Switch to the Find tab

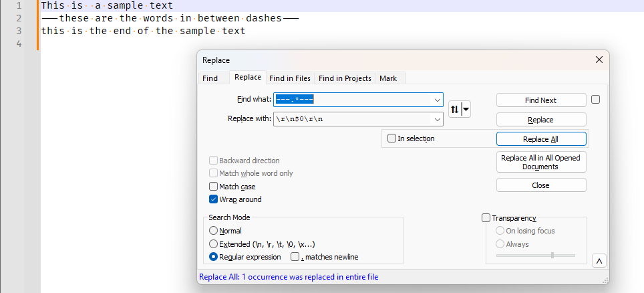click(210, 78)
